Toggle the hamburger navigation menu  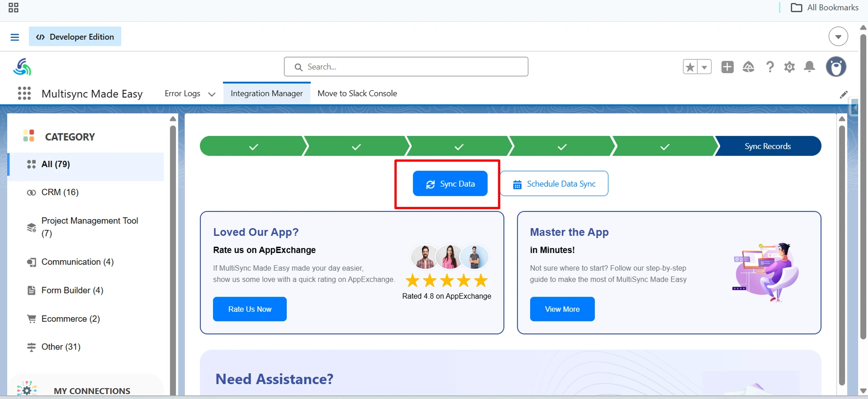pyautogui.click(x=15, y=37)
